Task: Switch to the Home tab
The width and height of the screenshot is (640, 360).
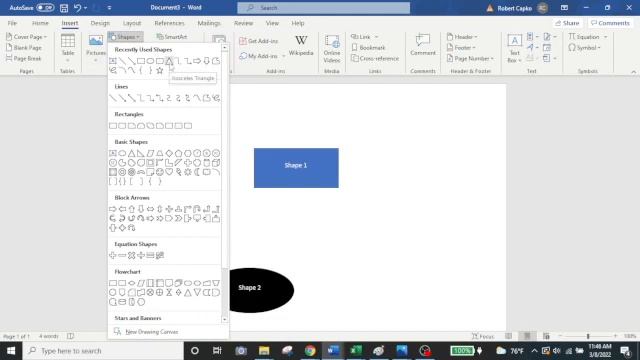Action: click(x=40, y=23)
